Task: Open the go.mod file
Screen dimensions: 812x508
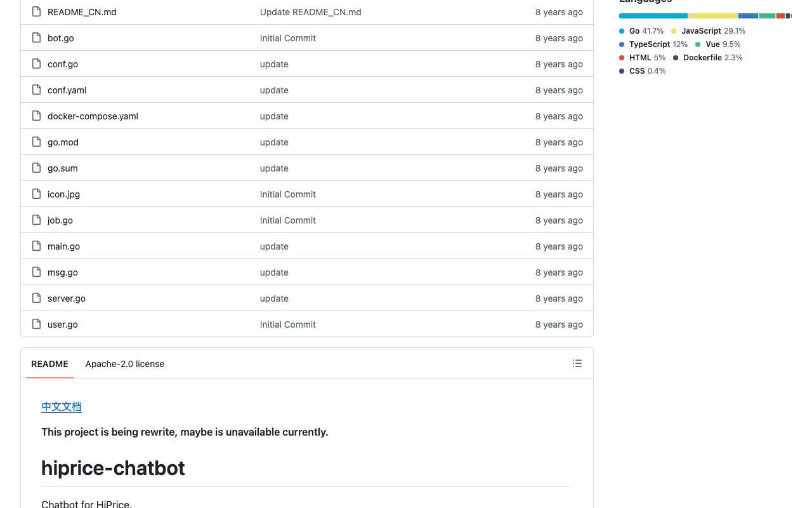Action: pos(63,142)
